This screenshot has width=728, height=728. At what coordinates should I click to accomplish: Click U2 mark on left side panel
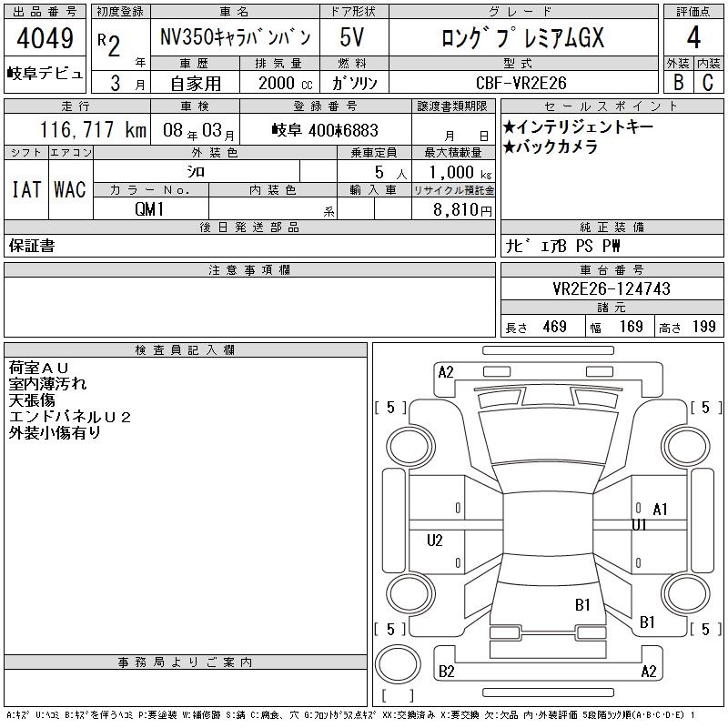435,541
